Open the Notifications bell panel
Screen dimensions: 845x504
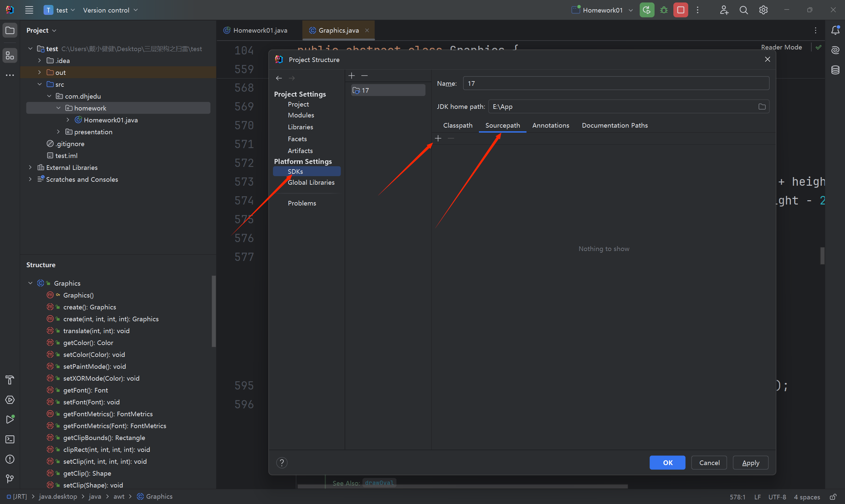(835, 30)
